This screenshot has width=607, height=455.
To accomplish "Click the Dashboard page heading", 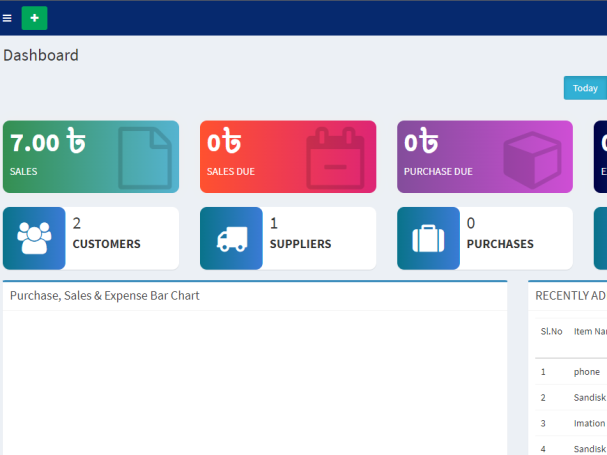I will coord(41,56).
